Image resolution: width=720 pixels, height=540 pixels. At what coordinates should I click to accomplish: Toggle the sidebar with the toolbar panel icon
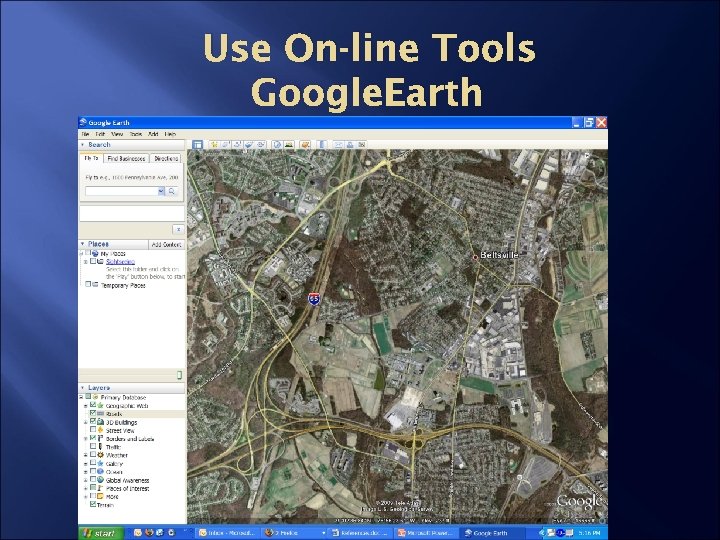pyautogui.click(x=197, y=145)
